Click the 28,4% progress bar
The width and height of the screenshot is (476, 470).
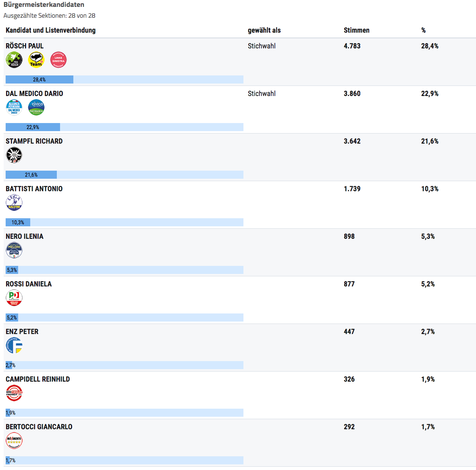pos(125,79)
